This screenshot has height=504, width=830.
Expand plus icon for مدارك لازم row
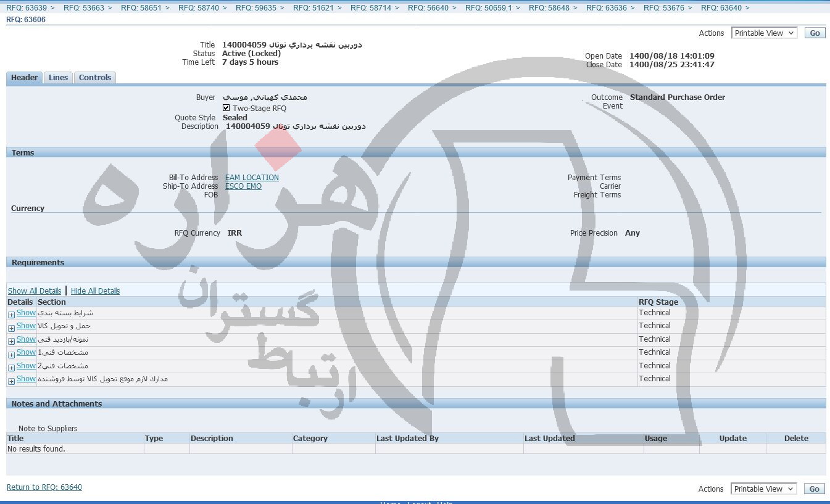11,381
